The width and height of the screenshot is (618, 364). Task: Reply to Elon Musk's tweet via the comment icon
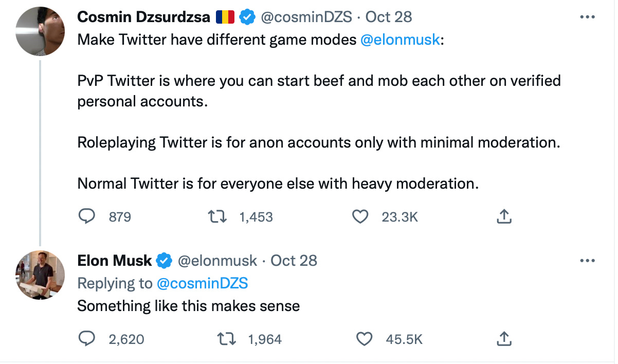(x=87, y=339)
